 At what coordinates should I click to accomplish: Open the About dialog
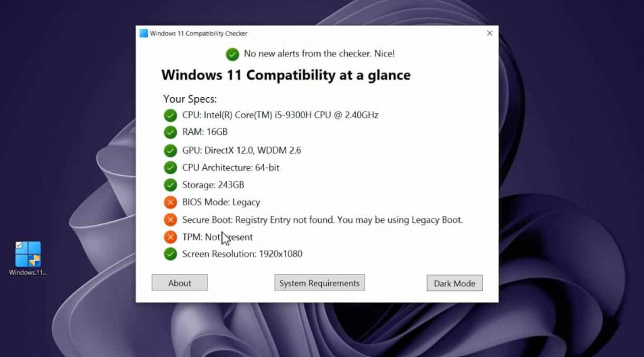179,283
